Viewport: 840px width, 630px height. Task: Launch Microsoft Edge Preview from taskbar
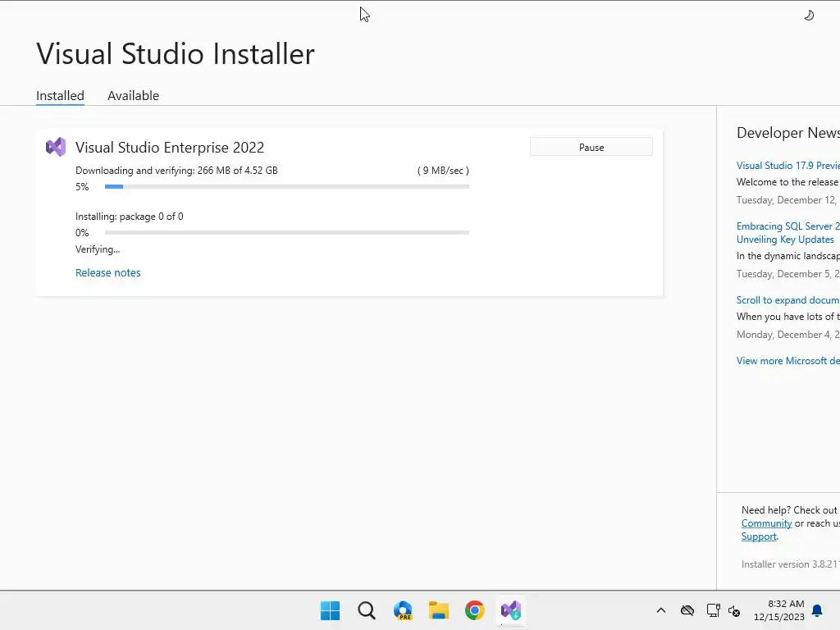point(403,610)
